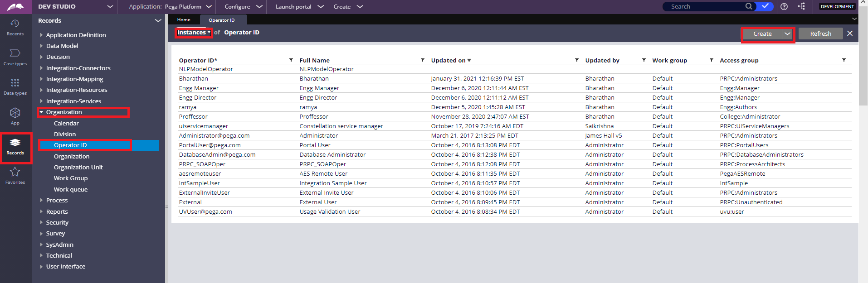Click the Refresh button
The image size is (868, 283).
[820, 34]
